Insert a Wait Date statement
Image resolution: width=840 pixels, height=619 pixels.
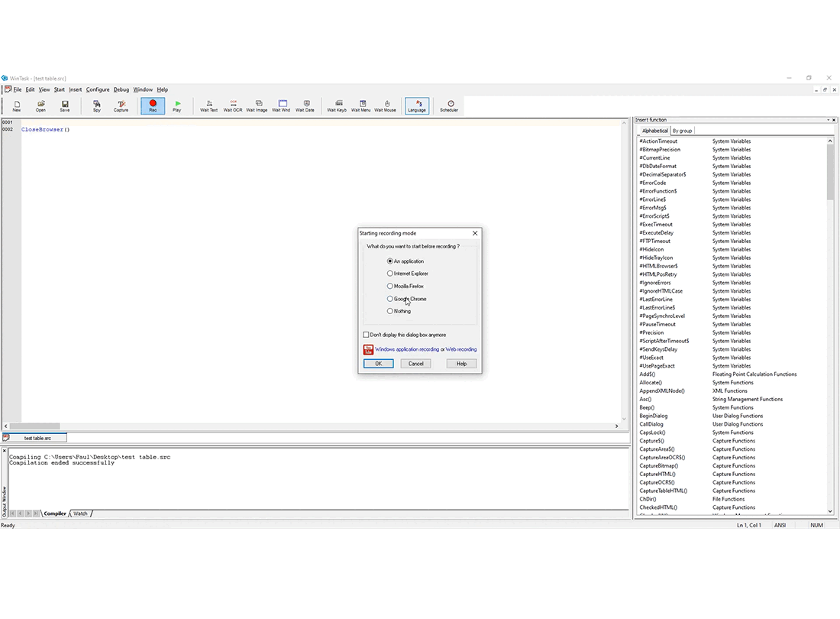[305, 105]
